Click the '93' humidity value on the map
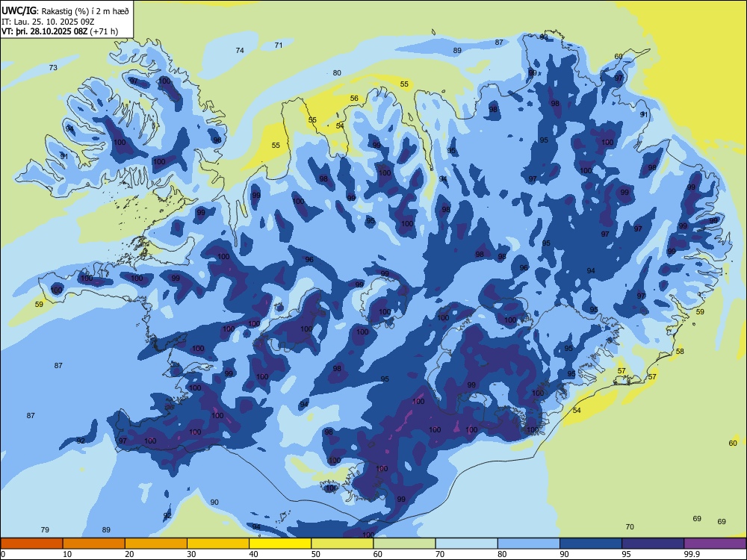Screen dimensions: 747x560 coord(544,37)
